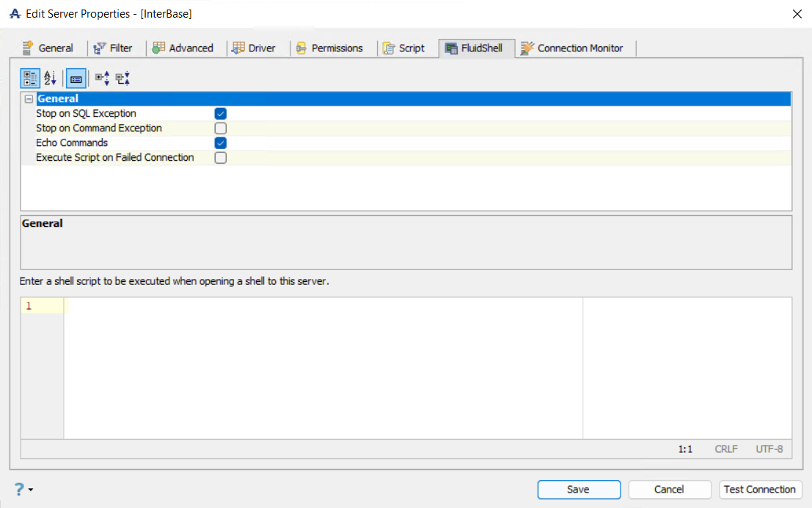
Task: Click the Collapse all categories icon
Action: point(122,78)
